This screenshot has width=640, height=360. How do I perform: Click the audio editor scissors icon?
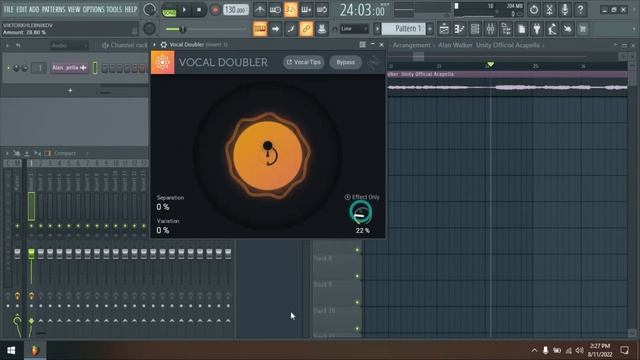(x=549, y=9)
